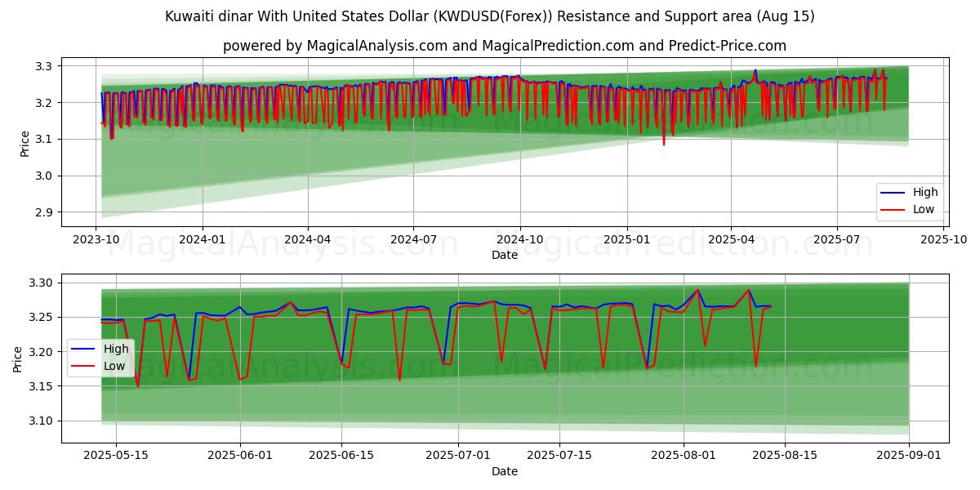Click the 2025-08-15 date tick label
Viewport: 980px width, 490px height.
point(786,457)
